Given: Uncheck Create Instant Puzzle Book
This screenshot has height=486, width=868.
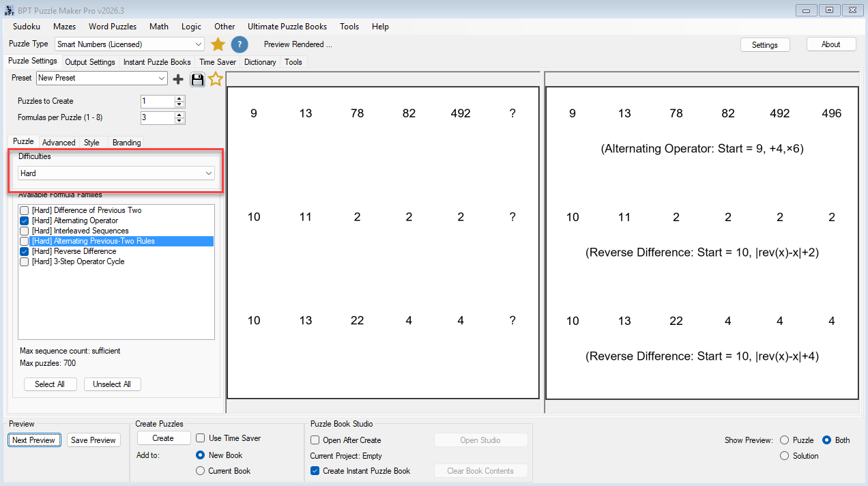Looking at the screenshot, I should [315, 471].
